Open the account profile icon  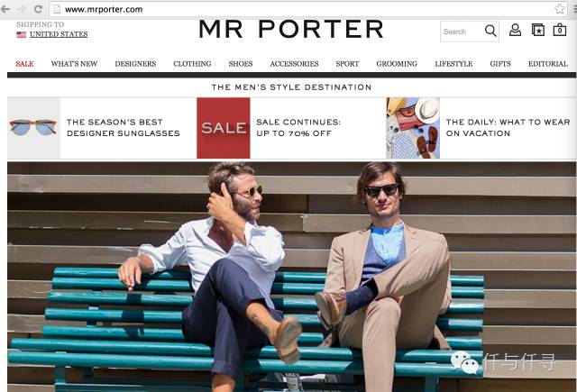click(x=515, y=30)
